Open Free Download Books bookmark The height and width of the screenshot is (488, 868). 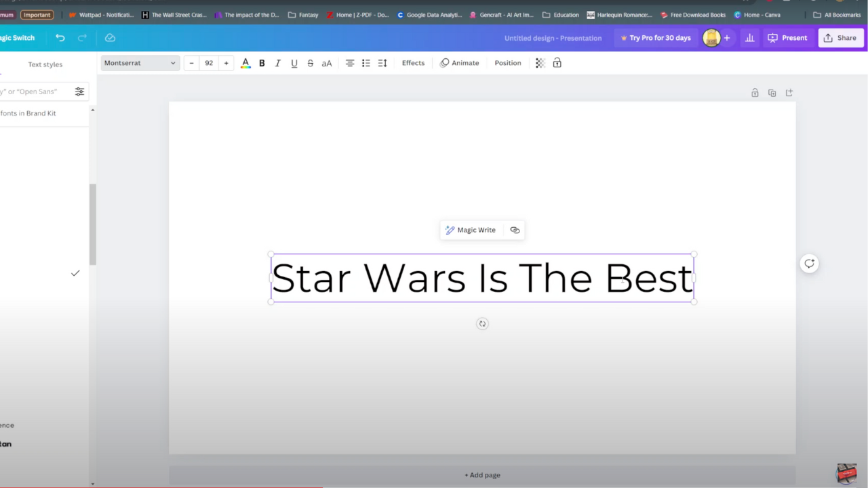click(x=693, y=15)
